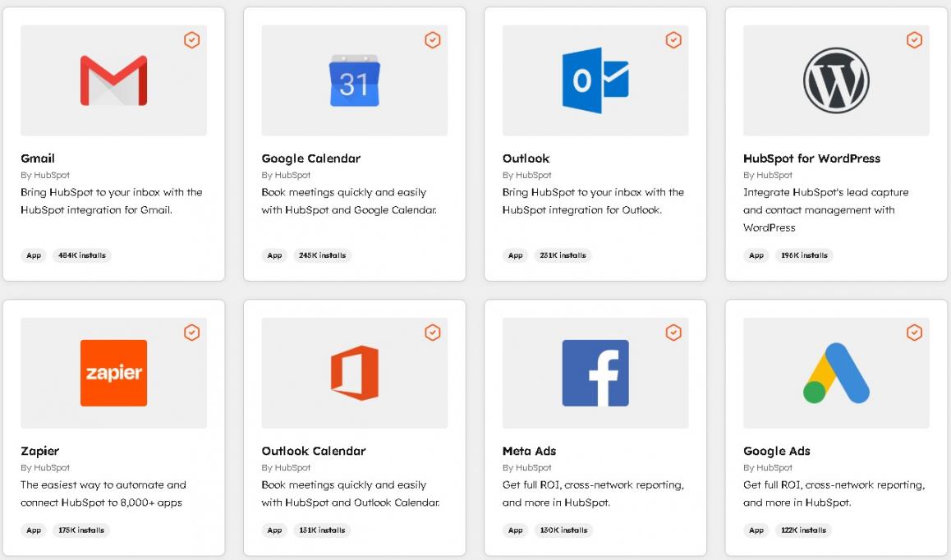This screenshot has width=951, height=560.
Task: Click 'By HubSpot' under Outlook Calendar
Action: tap(286, 468)
